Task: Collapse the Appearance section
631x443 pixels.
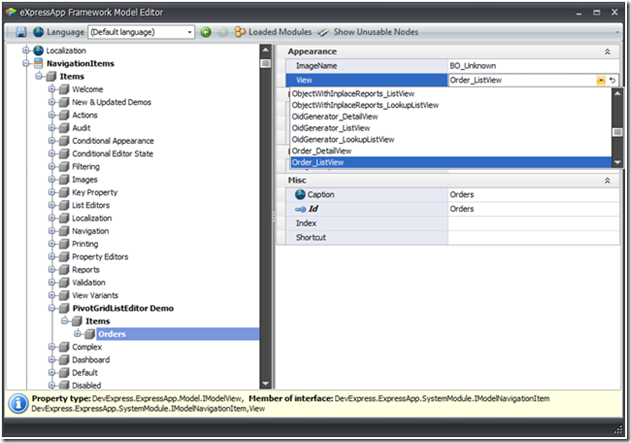Action: 607,52
